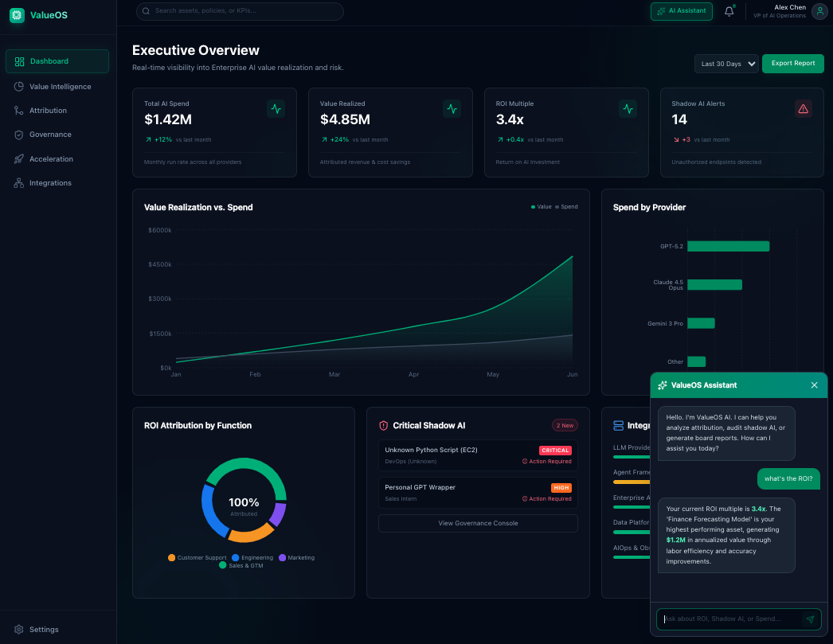Close the ValueOS Assistant panel
The width and height of the screenshot is (833, 644).
click(814, 384)
